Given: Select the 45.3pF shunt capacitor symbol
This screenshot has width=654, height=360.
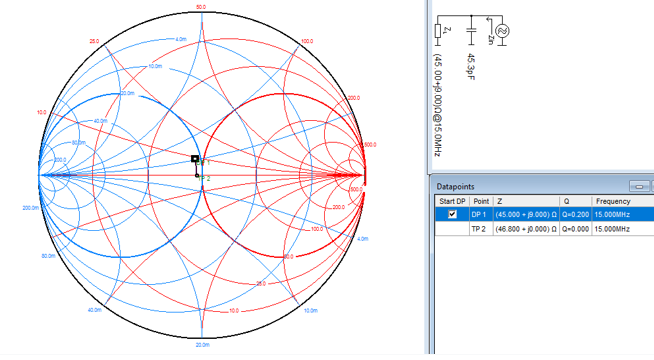Looking at the screenshot, I should (x=471, y=30).
